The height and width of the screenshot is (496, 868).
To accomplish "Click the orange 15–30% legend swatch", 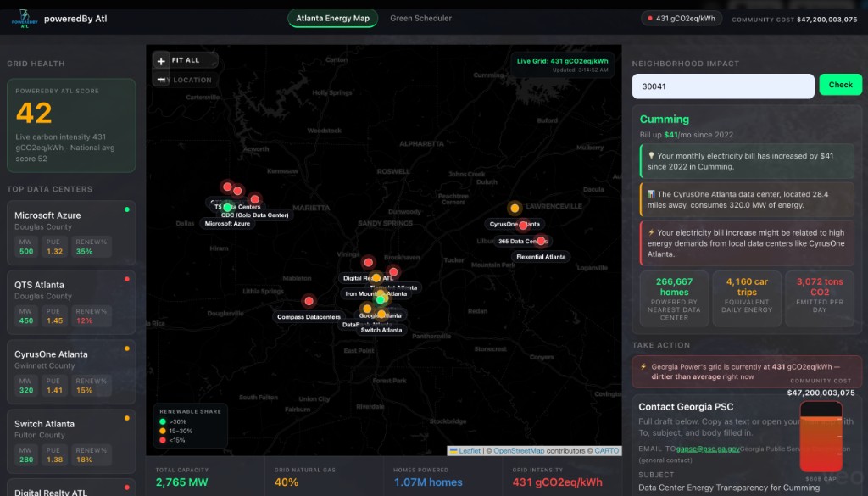I will [x=163, y=431].
